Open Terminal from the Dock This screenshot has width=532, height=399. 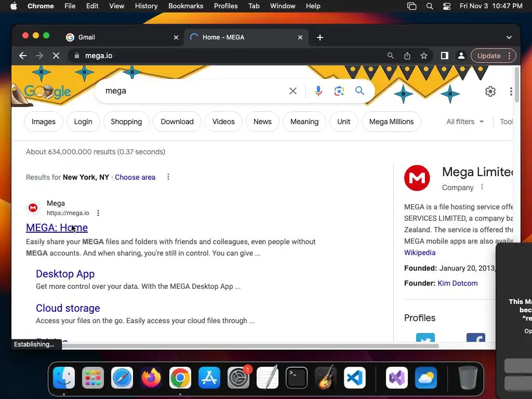pyautogui.click(x=297, y=378)
